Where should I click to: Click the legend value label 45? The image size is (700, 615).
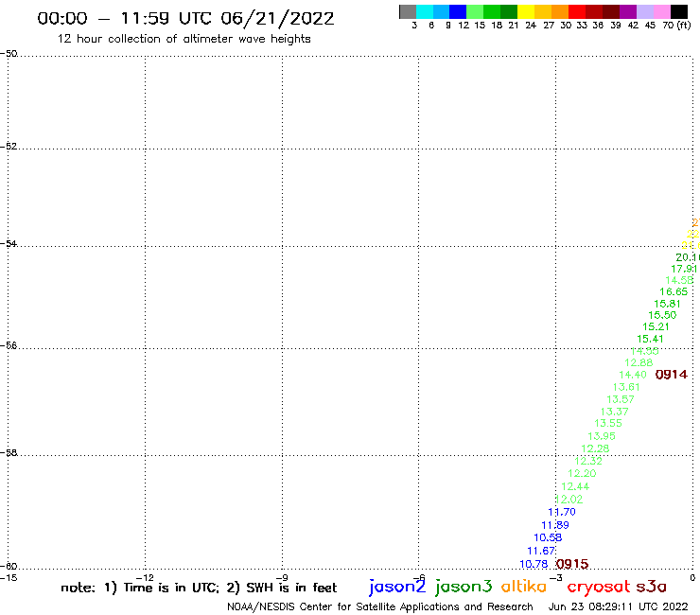(x=650, y=25)
